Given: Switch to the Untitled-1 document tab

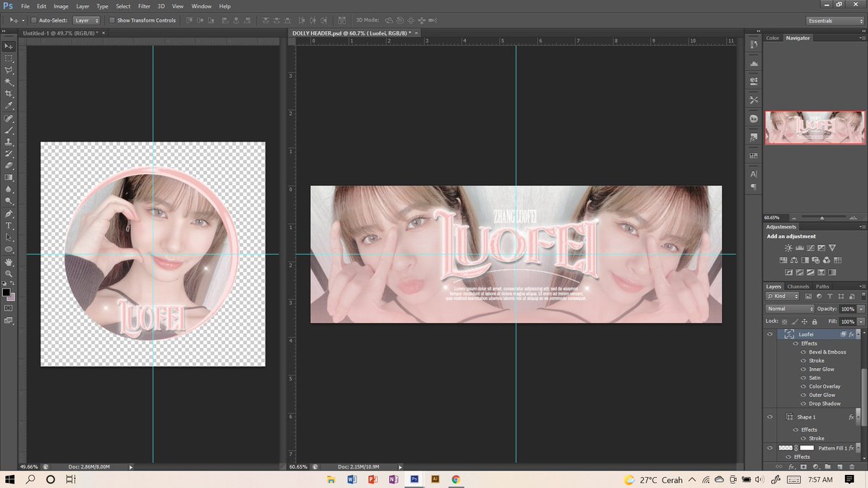Looking at the screenshot, I should point(61,33).
